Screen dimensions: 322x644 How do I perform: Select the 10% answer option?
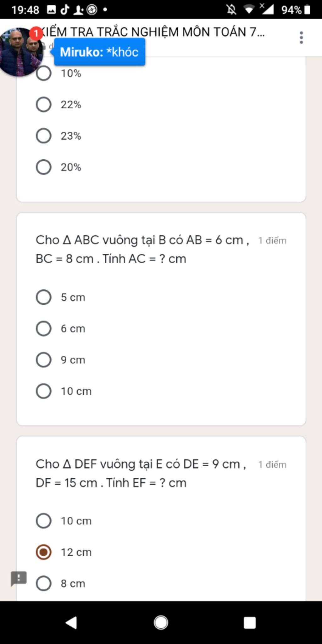pos(59,73)
